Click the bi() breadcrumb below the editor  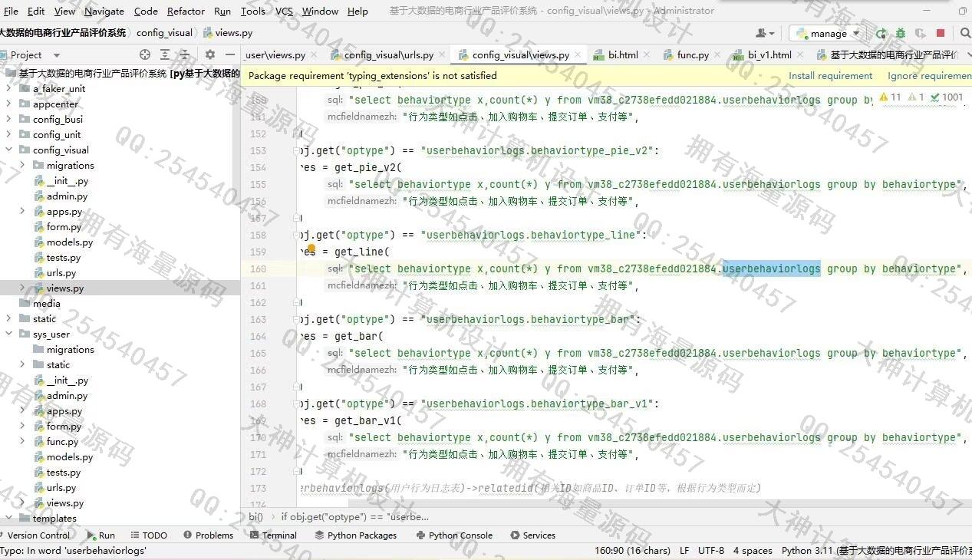[255, 517]
